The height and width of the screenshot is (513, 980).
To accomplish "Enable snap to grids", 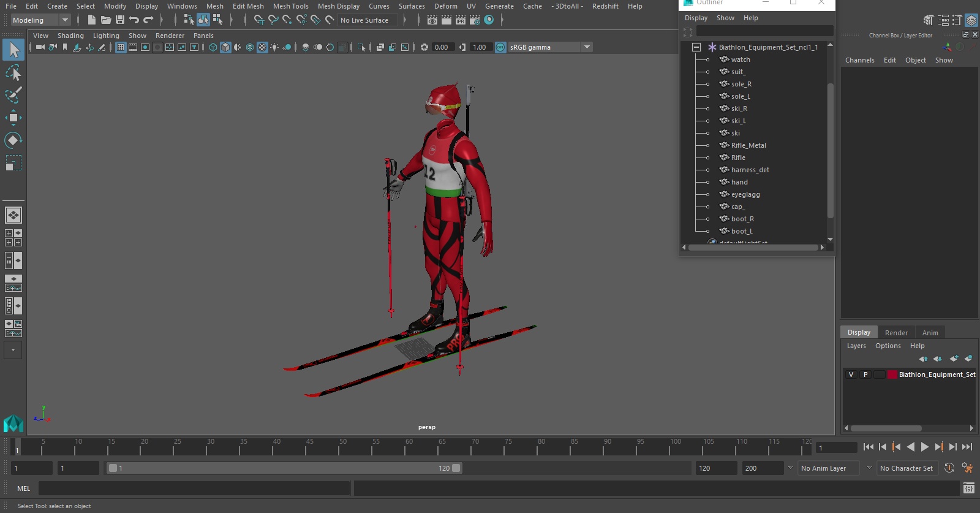I will pyautogui.click(x=259, y=20).
